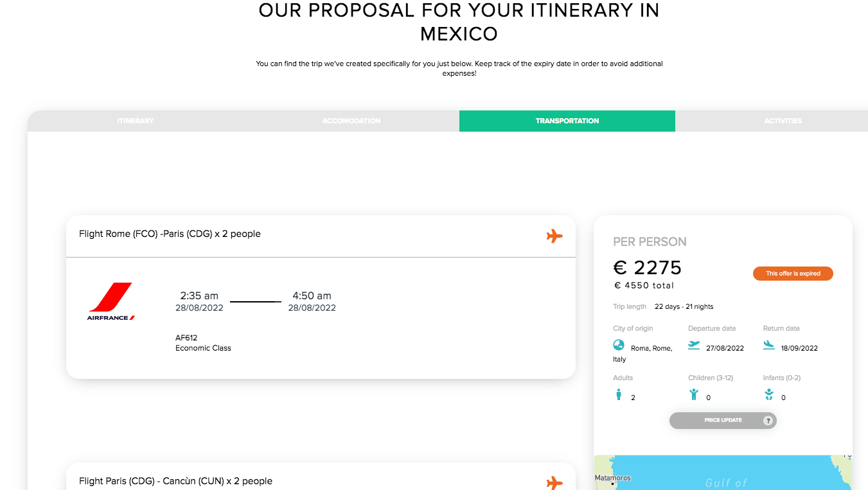Viewport: 868px width, 490px height.
Task: Click the € 4550 total text
Action: tap(644, 286)
